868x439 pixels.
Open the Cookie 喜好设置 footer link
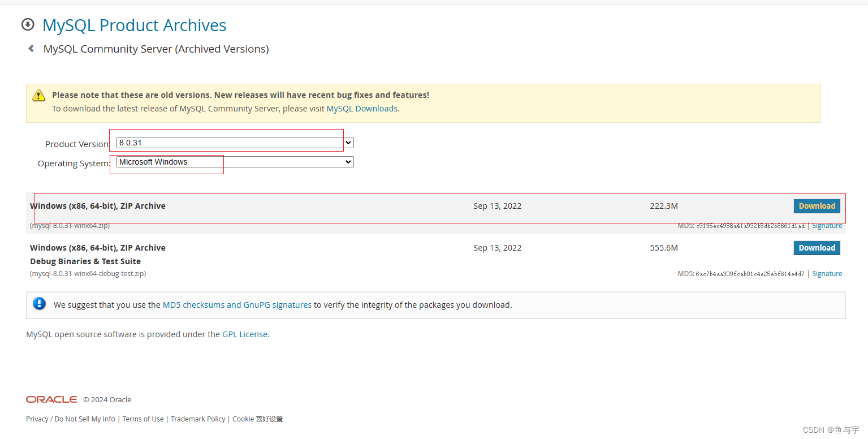[x=257, y=419]
